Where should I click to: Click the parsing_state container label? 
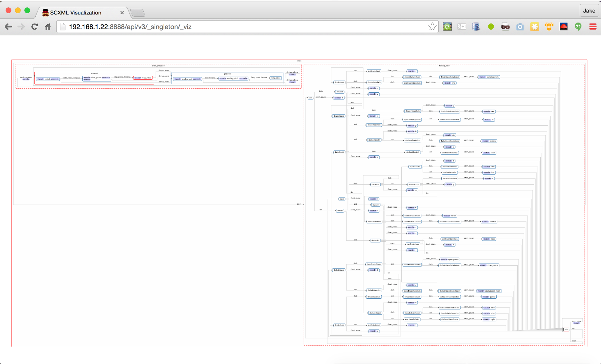pos(444,66)
